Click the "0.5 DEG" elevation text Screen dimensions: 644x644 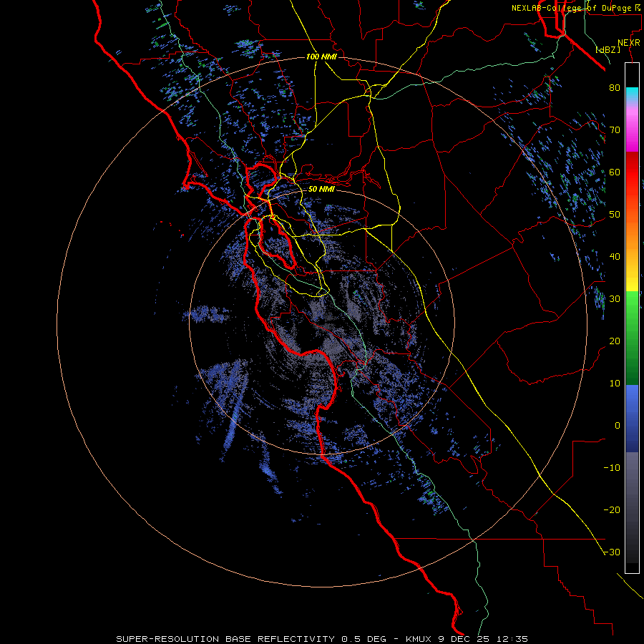pyautogui.click(x=364, y=639)
